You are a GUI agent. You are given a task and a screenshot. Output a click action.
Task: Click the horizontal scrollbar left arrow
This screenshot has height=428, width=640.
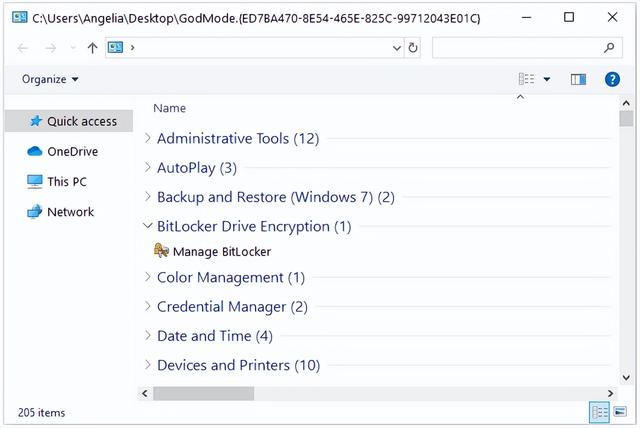[x=145, y=393]
